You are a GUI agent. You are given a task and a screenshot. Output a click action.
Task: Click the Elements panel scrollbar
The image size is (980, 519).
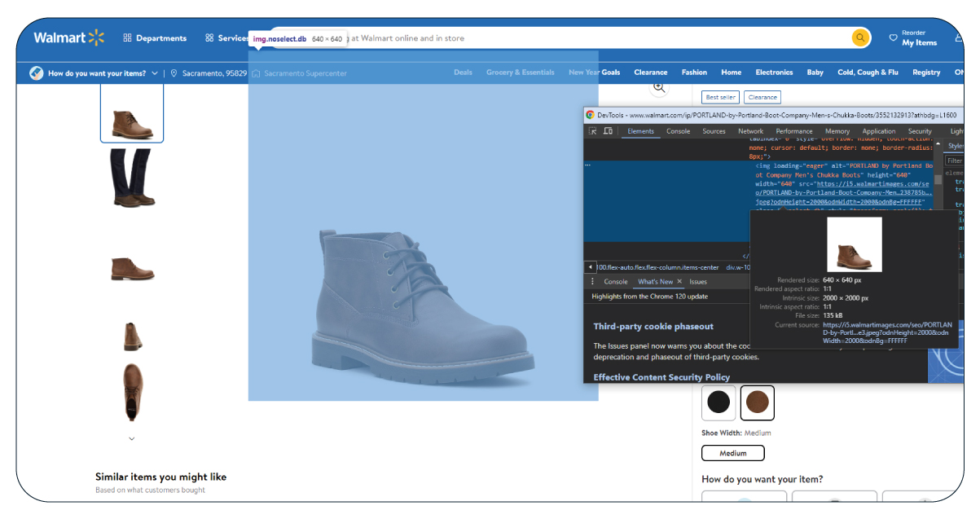[x=938, y=180]
